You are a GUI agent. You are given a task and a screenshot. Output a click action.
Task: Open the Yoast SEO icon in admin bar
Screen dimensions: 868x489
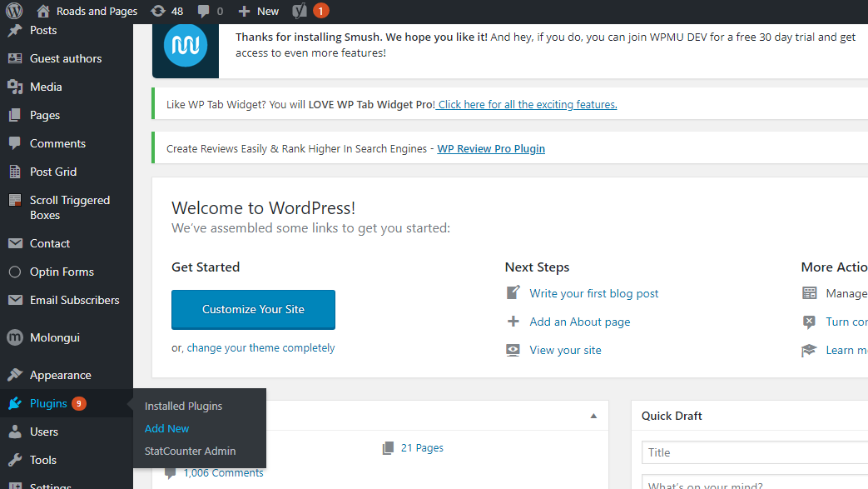300,11
